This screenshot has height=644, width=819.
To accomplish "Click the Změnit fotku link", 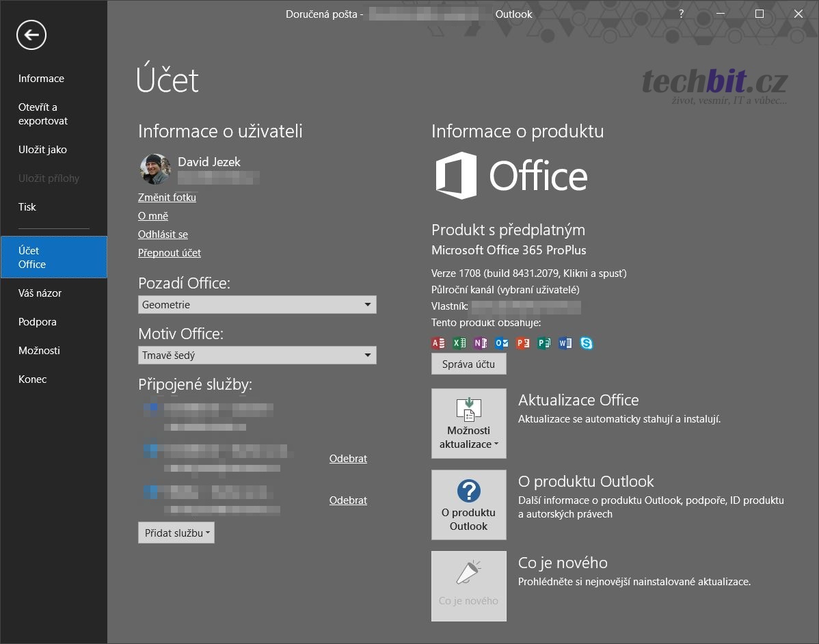I will point(167,198).
